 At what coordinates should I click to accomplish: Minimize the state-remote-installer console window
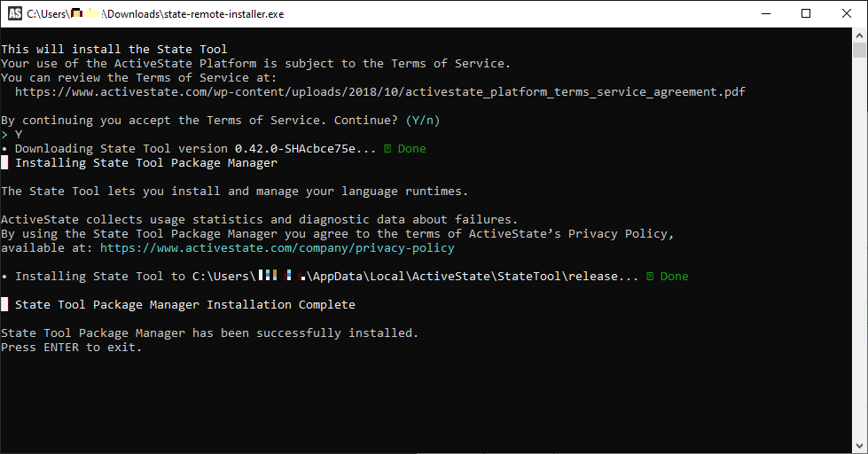[x=766, y=13]
